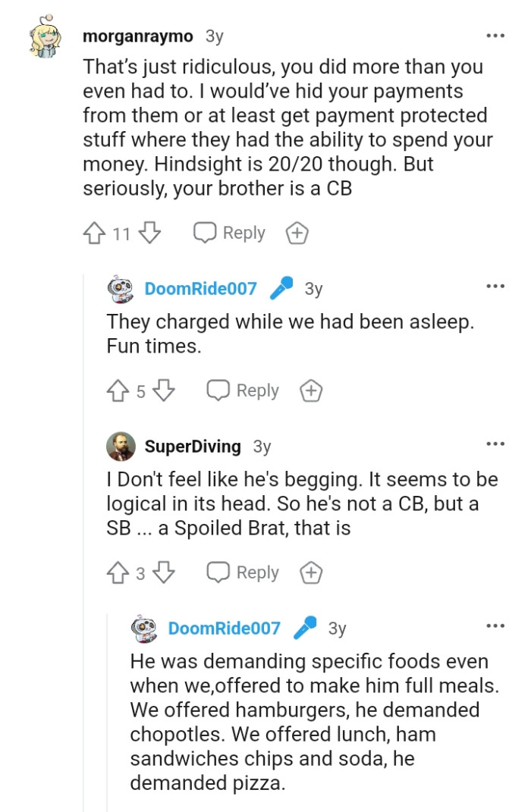Open the overflow menu on SuperDiving's comment
This screenshot has width=531, height=812.
click(x=495, y=443)
